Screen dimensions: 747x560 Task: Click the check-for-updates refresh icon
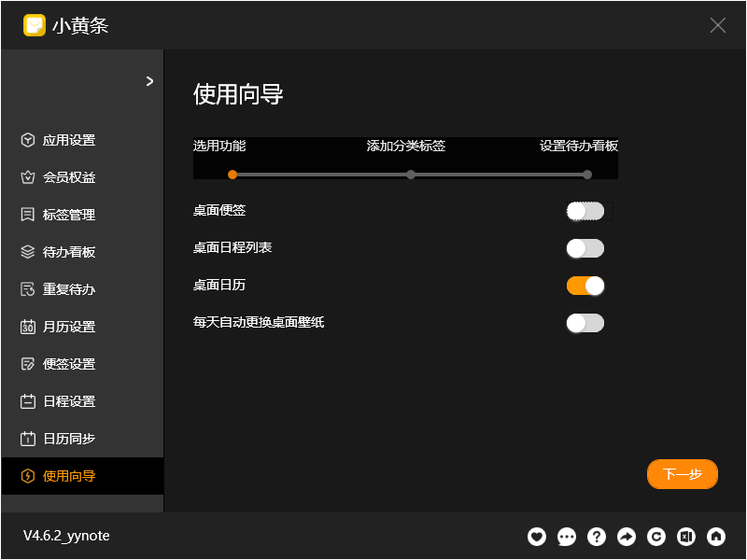(x=655, y=537)
